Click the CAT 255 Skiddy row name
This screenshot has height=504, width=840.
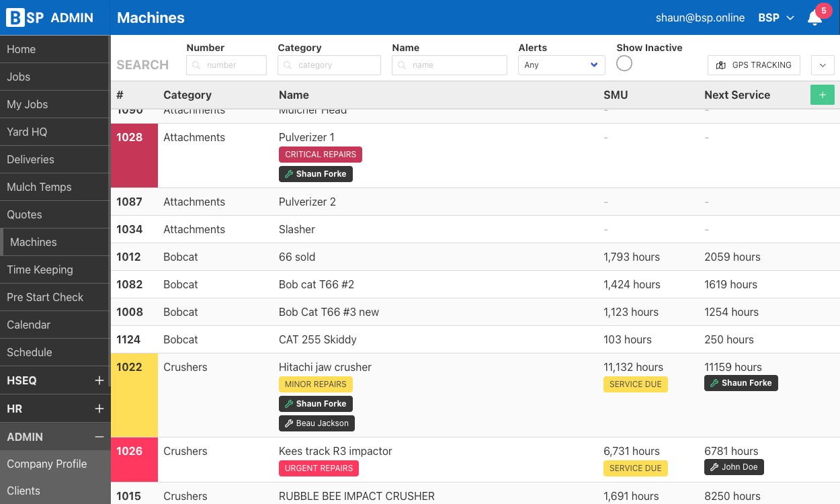[318, 339]
